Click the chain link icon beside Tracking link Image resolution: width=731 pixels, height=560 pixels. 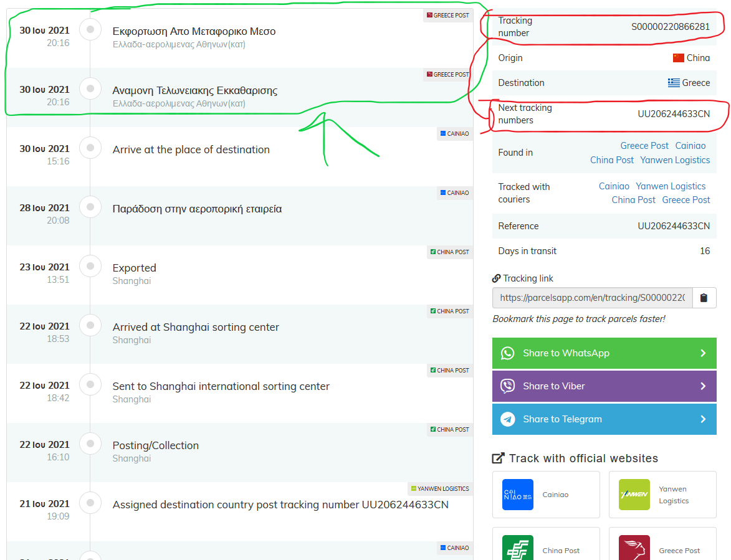coord(497,278)
